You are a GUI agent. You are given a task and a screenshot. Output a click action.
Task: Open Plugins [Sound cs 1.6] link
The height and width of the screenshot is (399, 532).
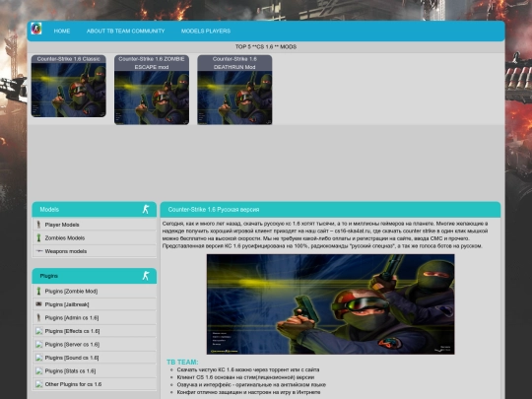[x=72, y=358]
